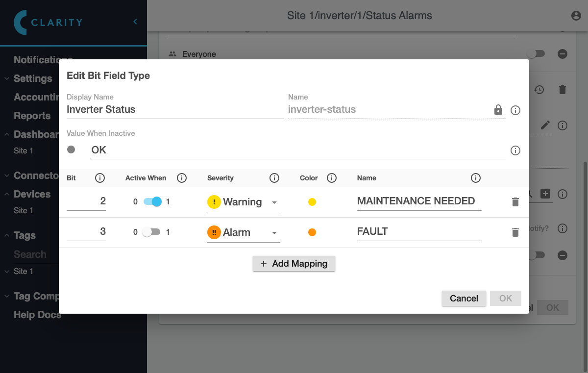Click the Display Name input field
The width and height of the screenshot is (588, 373).
(x=175, y=110)
